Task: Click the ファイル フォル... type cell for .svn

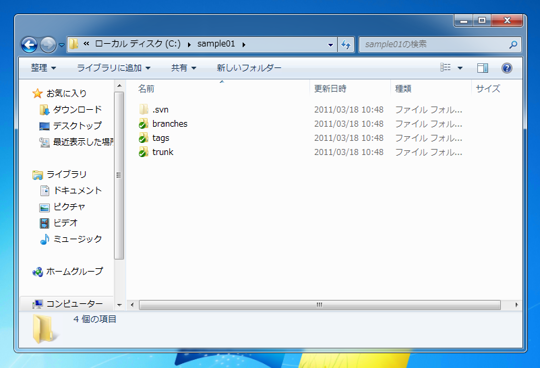Action: 429,110
